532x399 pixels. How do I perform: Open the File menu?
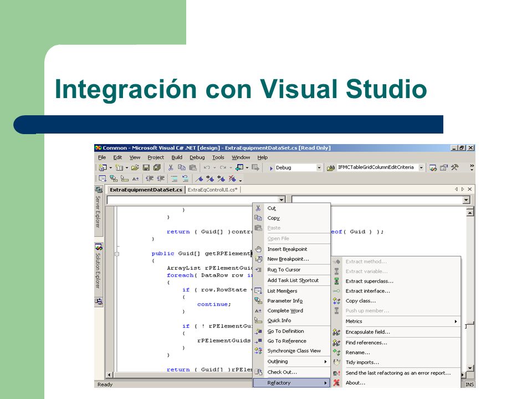pos(102,157)
